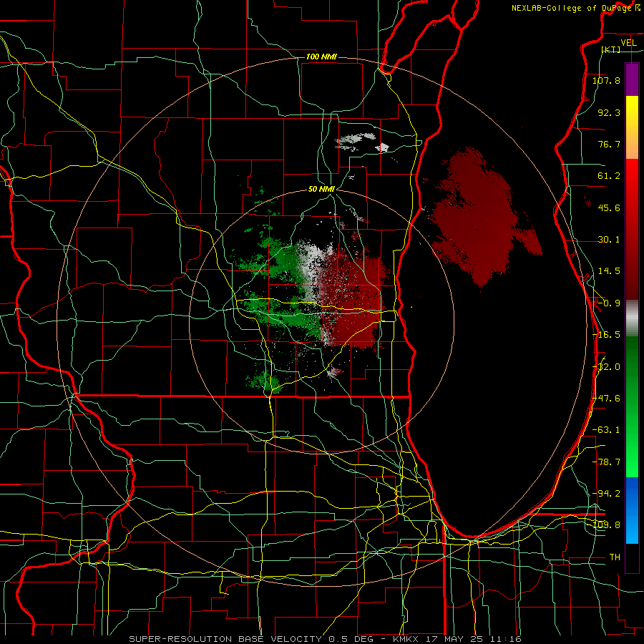Click the -0.9 legend value
The height and width of the screenshot is (644, 644).
[609, 303]
